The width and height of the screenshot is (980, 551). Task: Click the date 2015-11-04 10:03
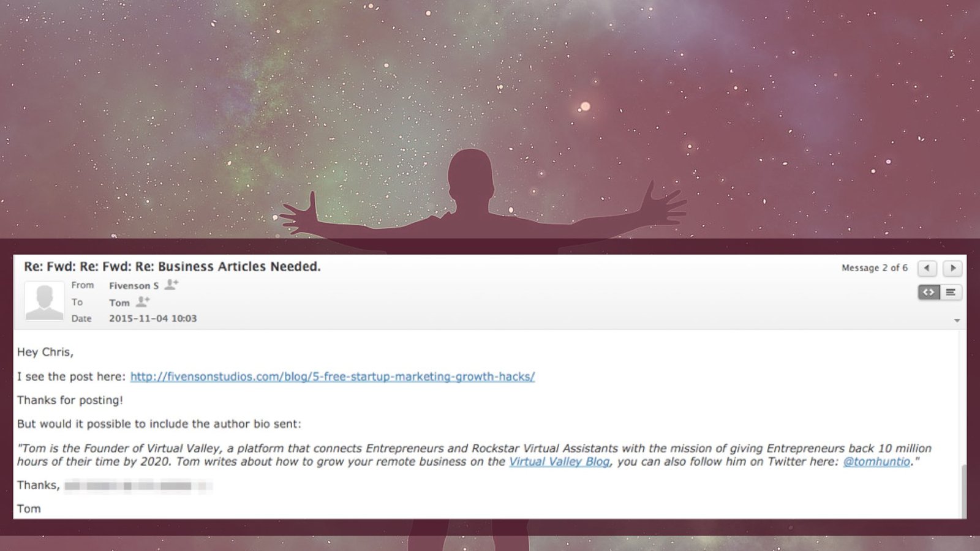coord(153,318)
